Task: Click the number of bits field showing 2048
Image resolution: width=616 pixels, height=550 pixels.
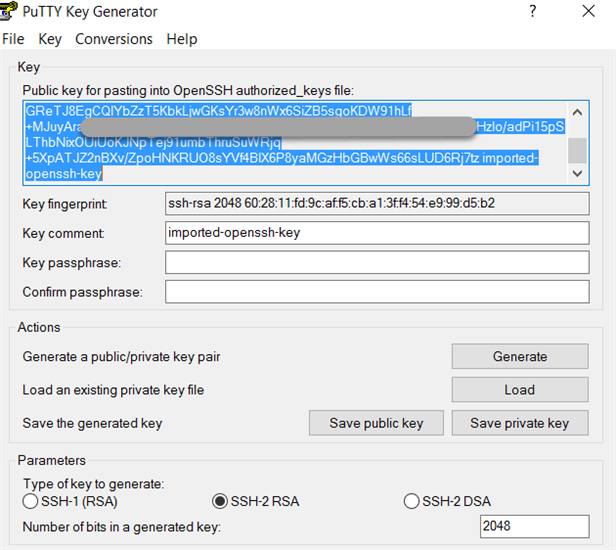Action: coord(534,526)
